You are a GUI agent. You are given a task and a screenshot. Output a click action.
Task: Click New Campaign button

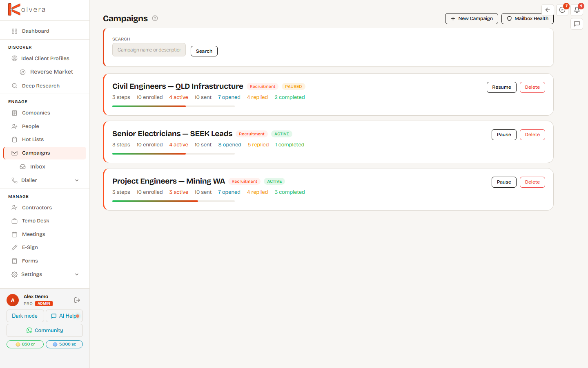(x=472, y=18)
